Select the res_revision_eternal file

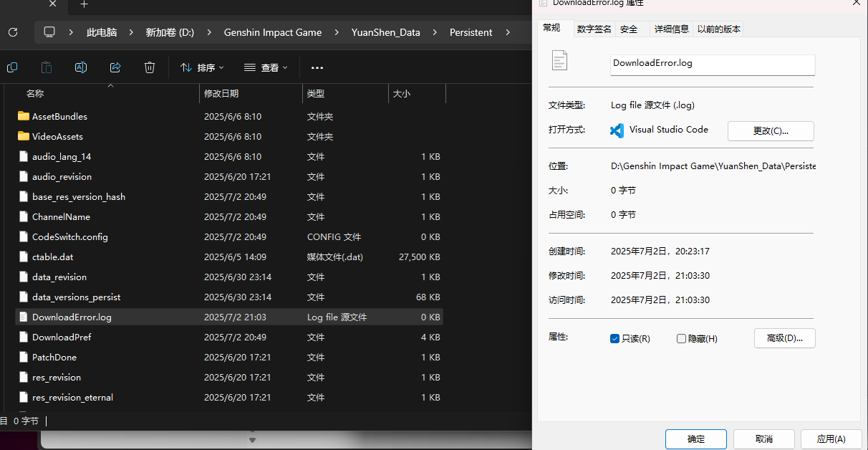click(x=229, y=397)
